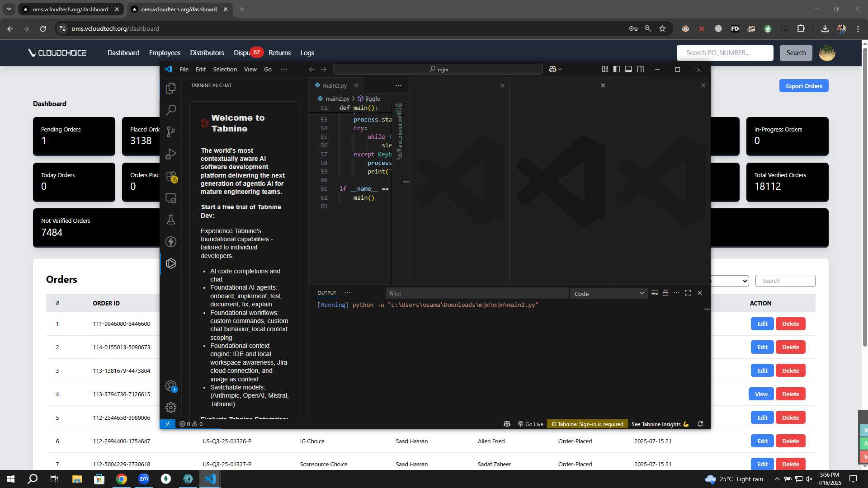Toggle the VS Code bottom panel
The image size is (868, 488).
tap(628, 69)
